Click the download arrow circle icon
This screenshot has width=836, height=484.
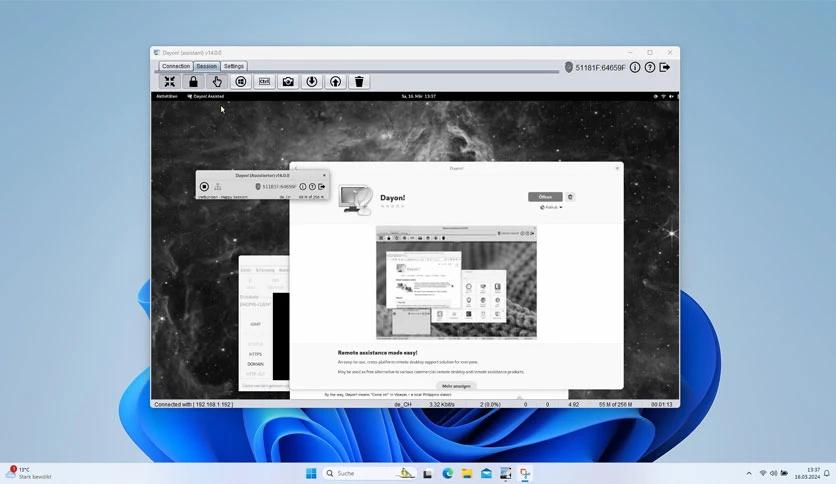coord(312,82)
